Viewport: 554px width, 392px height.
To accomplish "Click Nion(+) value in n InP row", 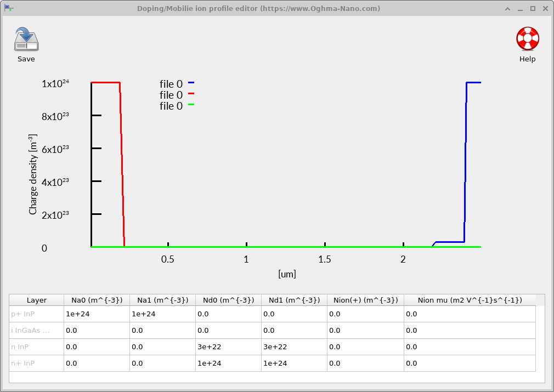I will [366, 347].
